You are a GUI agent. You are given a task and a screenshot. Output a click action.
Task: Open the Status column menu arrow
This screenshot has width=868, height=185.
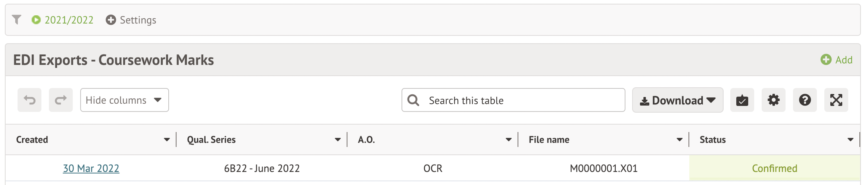coord(850,139)
